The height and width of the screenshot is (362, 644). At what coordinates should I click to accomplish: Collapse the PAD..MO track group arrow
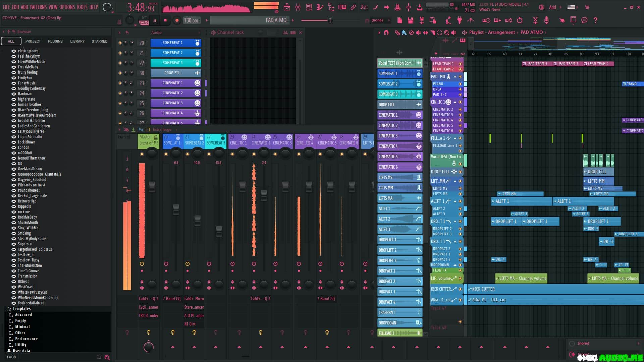coord(455,77)
